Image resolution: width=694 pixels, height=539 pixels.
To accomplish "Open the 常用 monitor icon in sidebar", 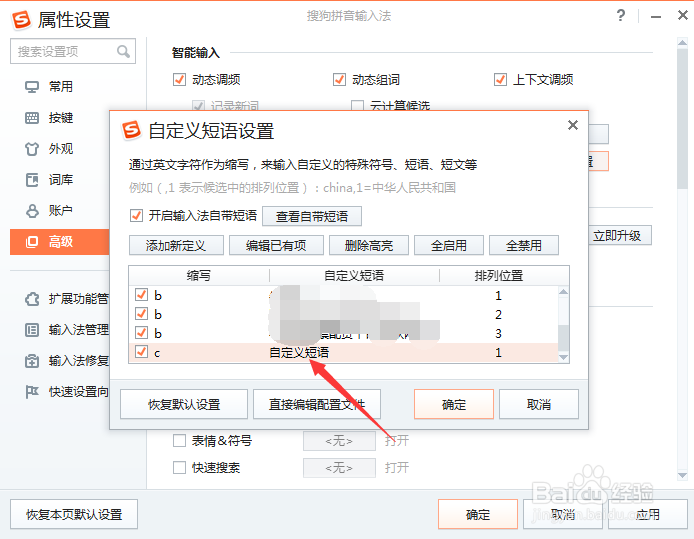I will coord(32,87).
